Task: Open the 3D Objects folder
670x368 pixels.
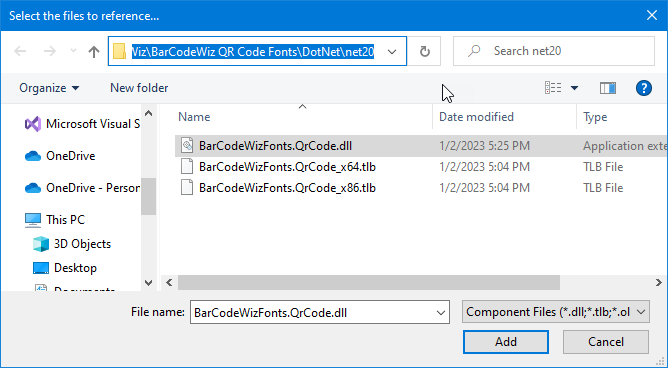Action: [x=82, y=244]
